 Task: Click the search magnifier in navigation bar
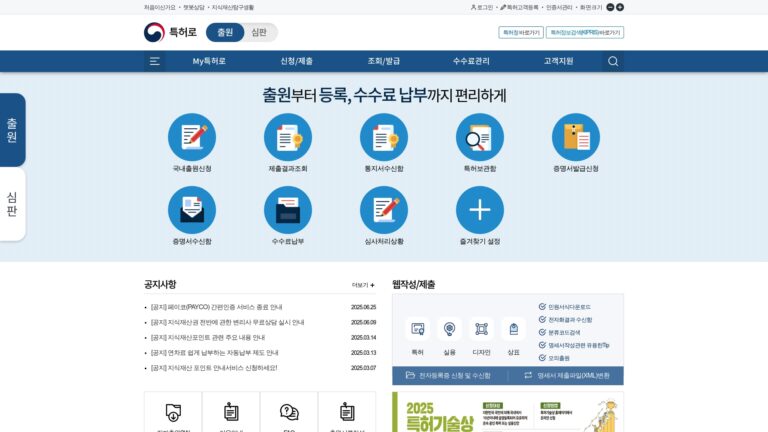coord(613,61)
